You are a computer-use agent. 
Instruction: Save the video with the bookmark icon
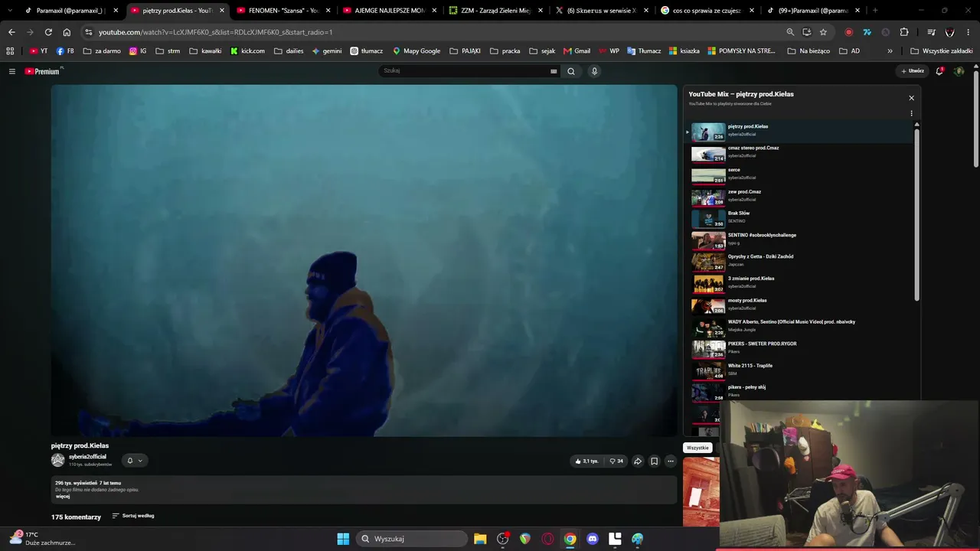pyautogui.click(x=654, y=461)
